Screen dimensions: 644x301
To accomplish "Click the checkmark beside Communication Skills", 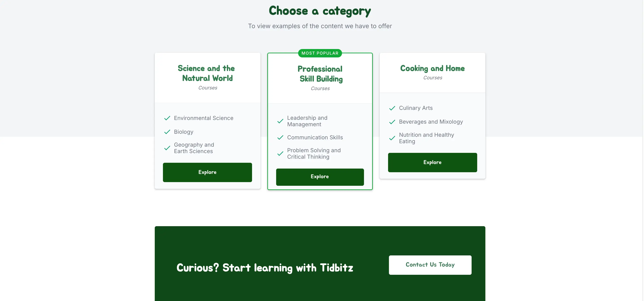I will point(280,137).
